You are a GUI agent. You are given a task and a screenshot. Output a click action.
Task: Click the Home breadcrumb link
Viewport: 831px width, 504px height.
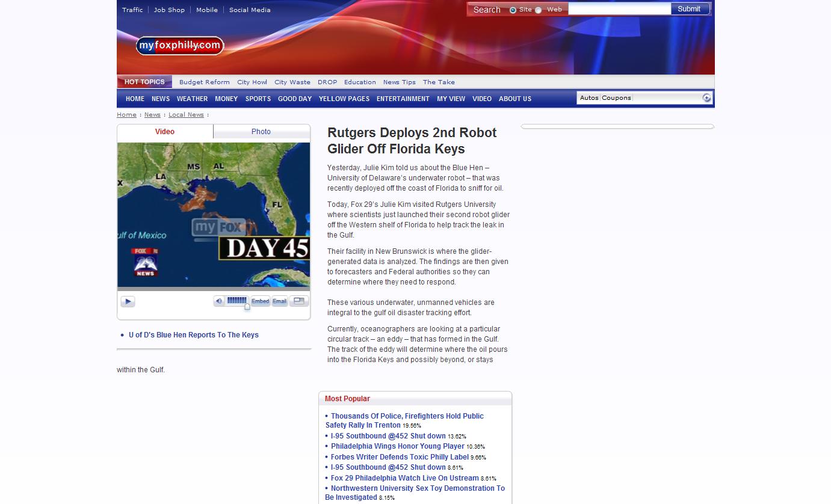tap(126, 114)
